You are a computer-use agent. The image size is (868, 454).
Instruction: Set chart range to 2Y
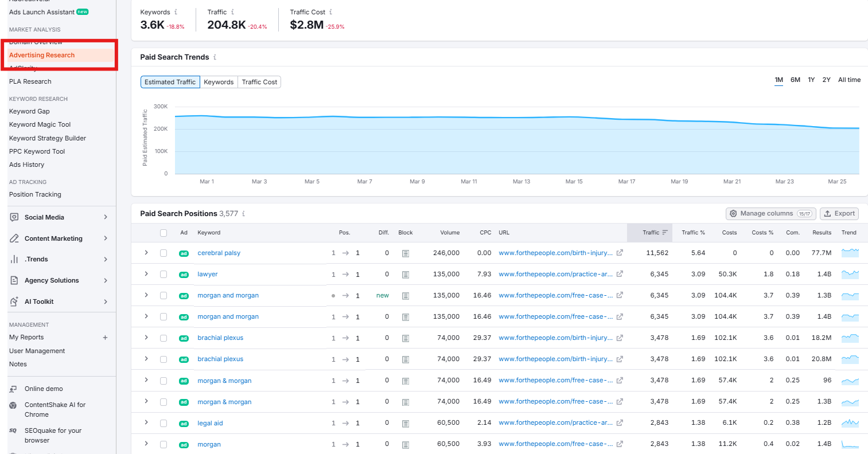(826, 80)
